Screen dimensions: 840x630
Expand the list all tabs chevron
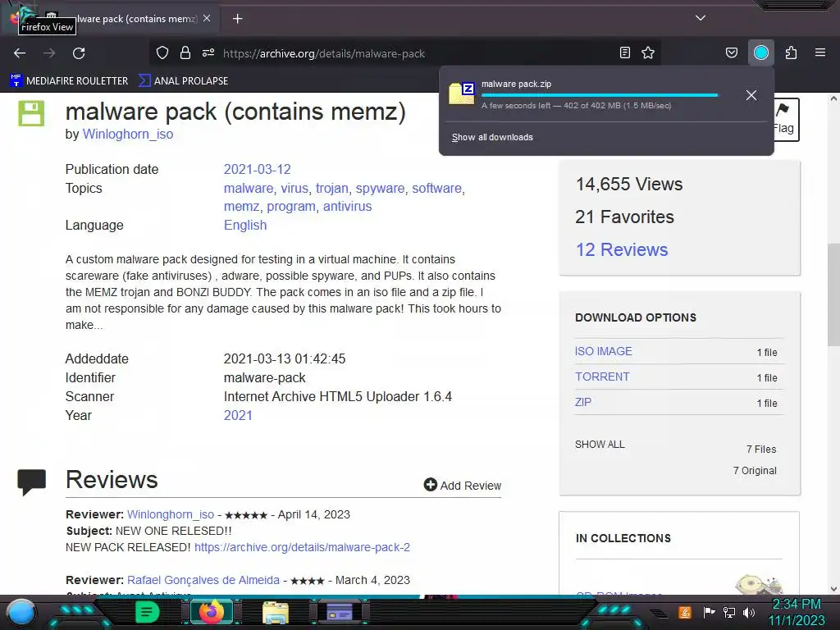click(x=701, y=18)
